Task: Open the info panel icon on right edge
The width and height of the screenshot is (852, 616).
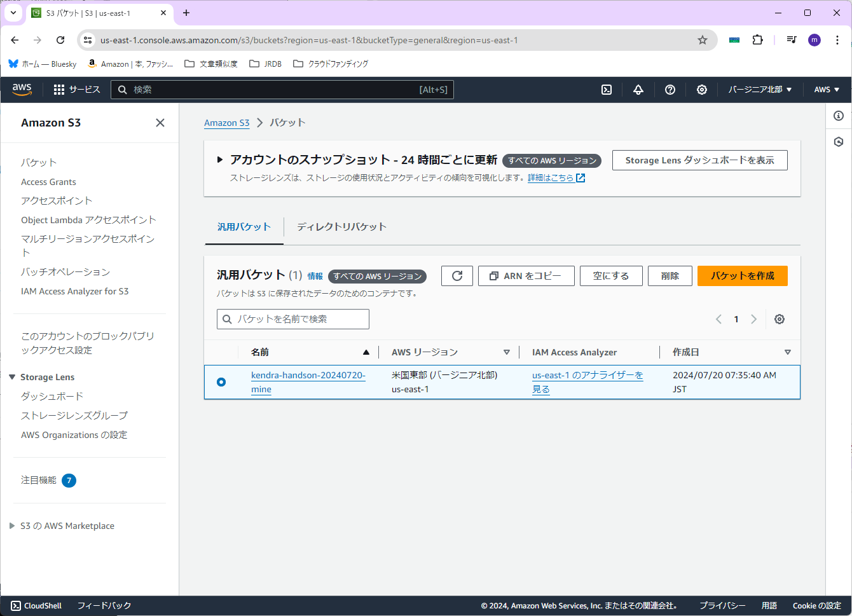Action: coord(839,116)
